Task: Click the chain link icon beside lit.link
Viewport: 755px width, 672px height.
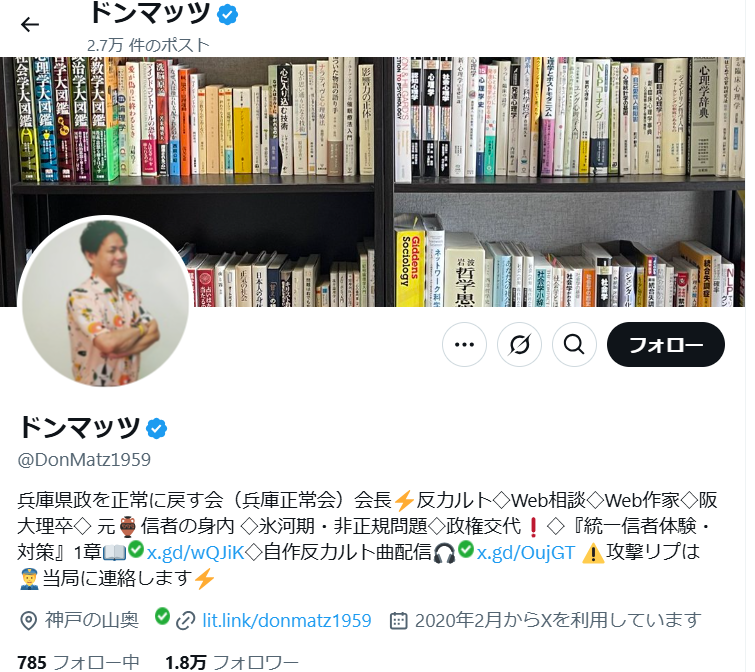Action: [185, 621]
